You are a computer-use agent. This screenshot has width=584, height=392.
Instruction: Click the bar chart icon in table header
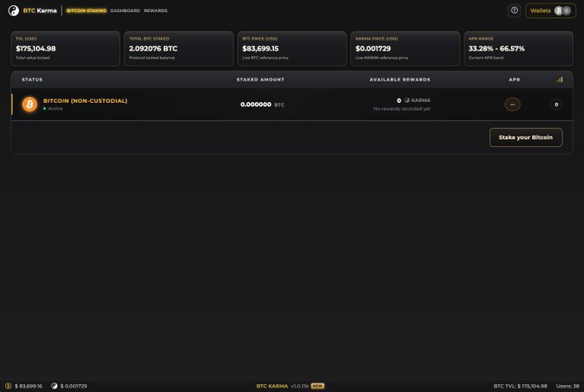(x=559, y=80)
